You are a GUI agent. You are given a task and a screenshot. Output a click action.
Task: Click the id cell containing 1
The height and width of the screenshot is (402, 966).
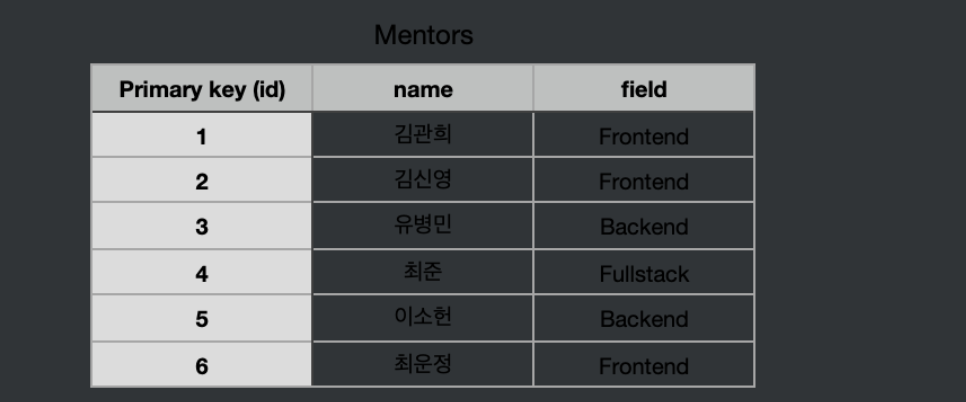202,135
